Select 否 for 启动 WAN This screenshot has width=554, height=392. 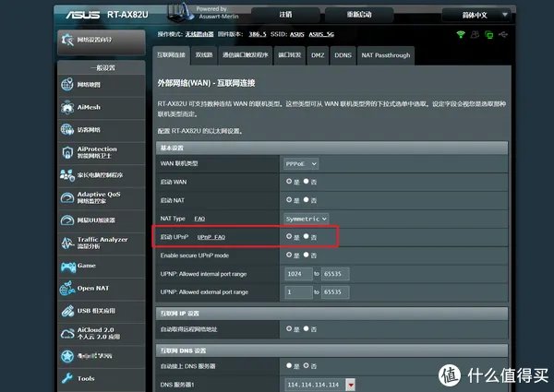point(306,181)
